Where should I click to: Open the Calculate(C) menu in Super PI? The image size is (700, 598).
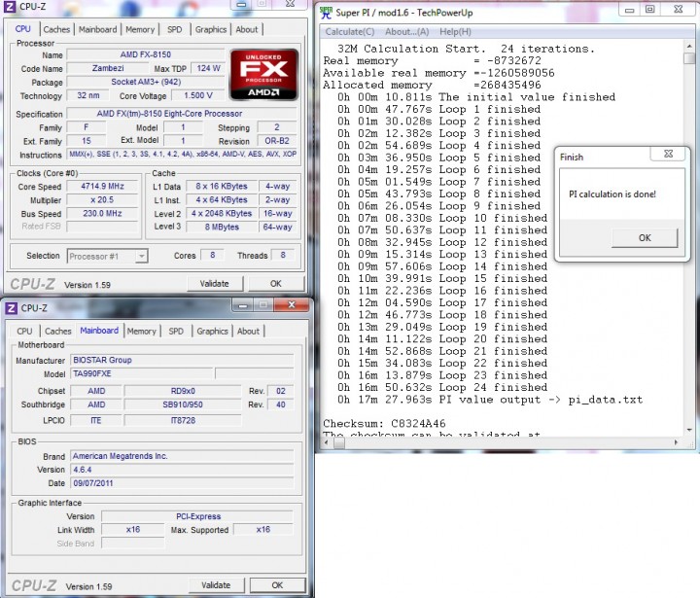(350, 32)
